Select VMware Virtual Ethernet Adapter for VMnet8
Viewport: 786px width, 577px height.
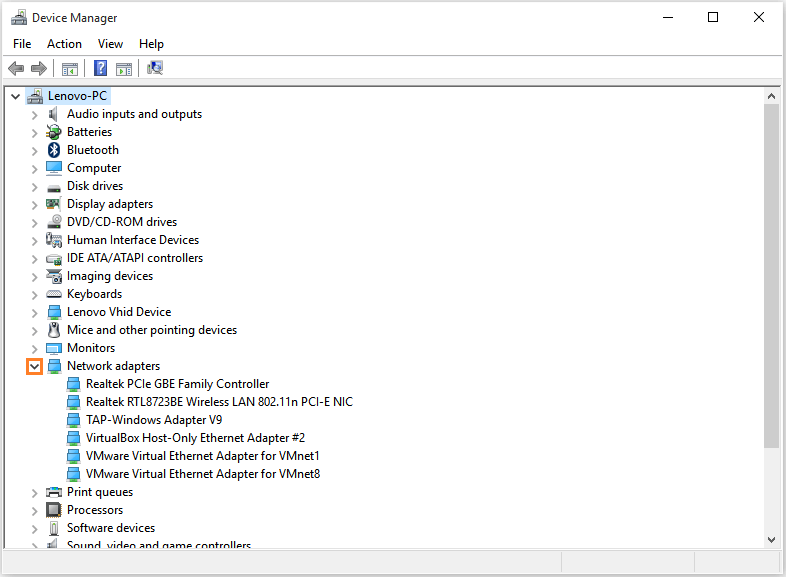tap(202, 474)
